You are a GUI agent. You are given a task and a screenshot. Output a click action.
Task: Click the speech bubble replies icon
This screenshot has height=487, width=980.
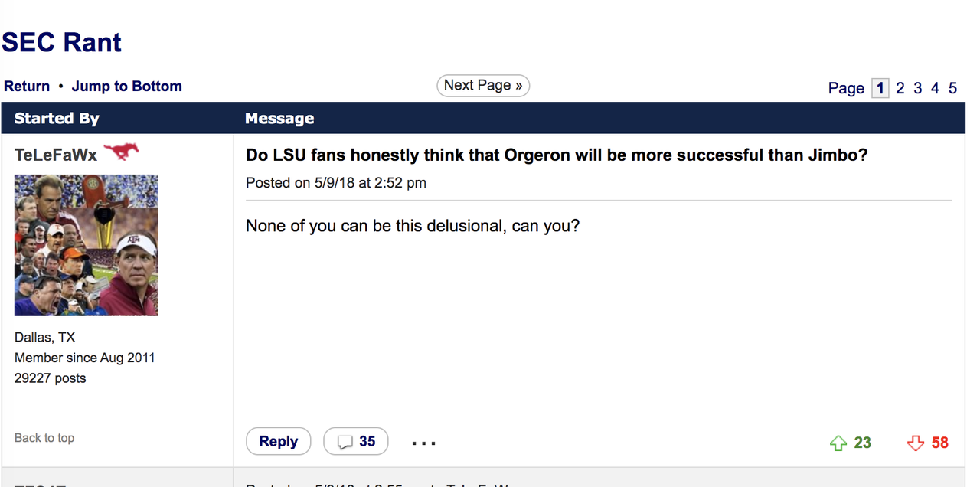point(345,442)
